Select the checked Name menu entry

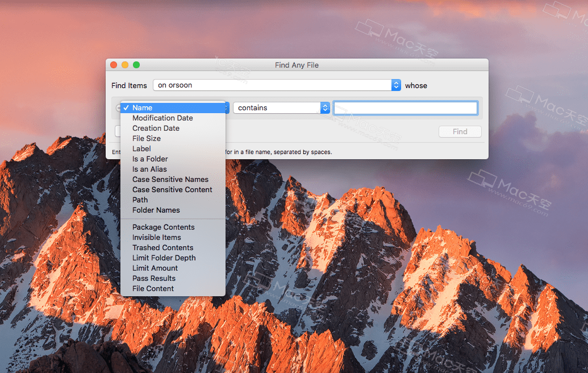pyautogui.click(x=173, y=107)
